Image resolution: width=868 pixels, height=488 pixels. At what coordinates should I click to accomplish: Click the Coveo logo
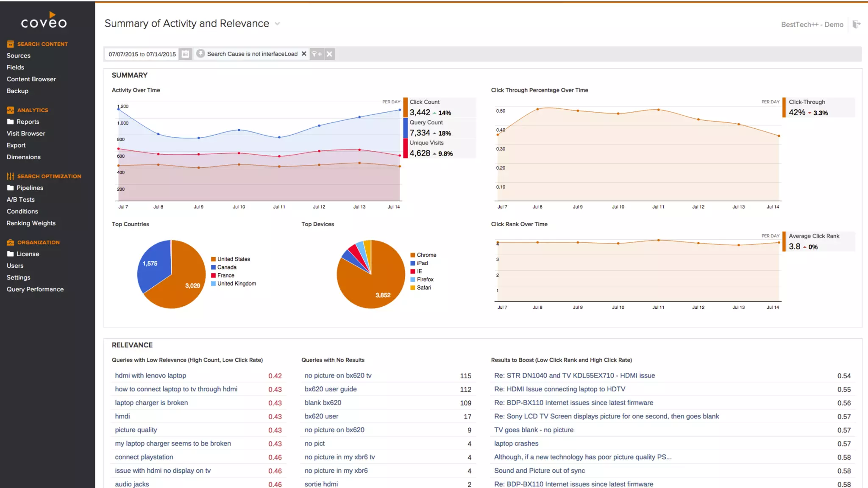click(44, 21)
